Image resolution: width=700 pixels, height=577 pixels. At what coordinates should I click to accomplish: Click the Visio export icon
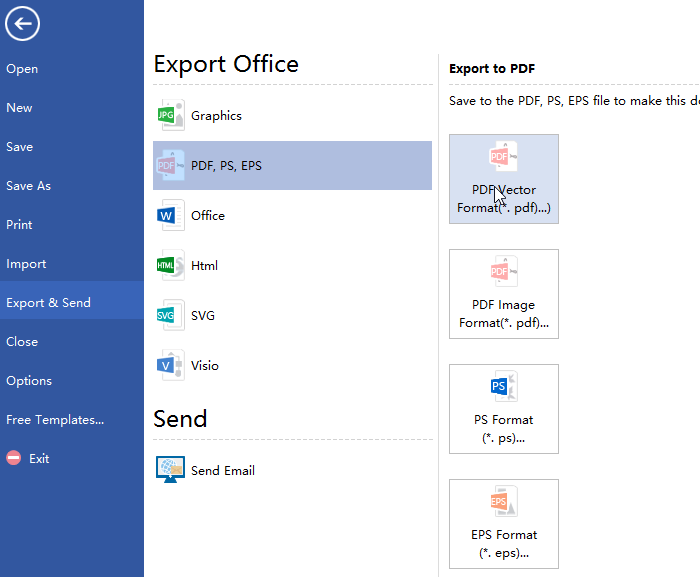coord(171,365)
